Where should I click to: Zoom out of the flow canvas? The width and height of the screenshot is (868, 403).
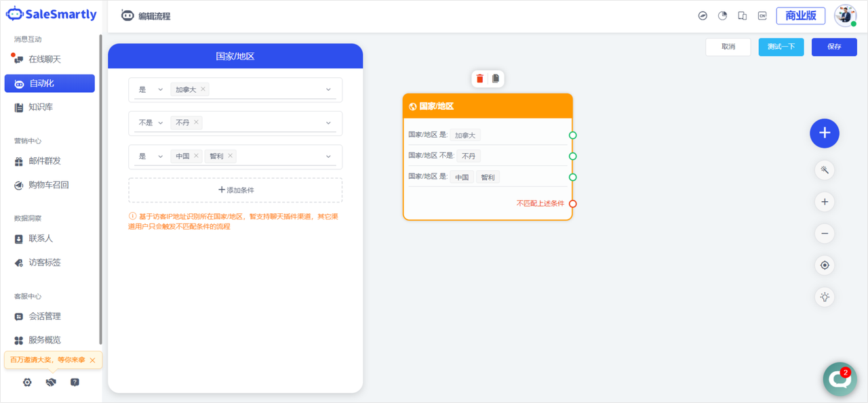(x=825, y=234)
